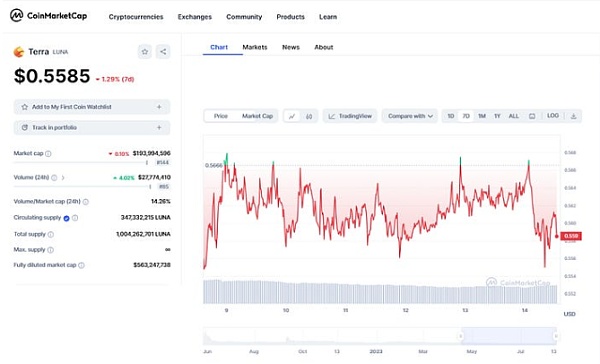This screenshot has width=600, height=364.
Task: Click Track in portfolio button
Action: [92, 127]
